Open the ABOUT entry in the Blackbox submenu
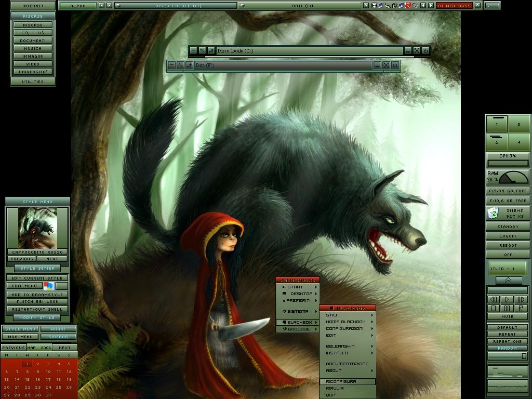 pos(348,371)
